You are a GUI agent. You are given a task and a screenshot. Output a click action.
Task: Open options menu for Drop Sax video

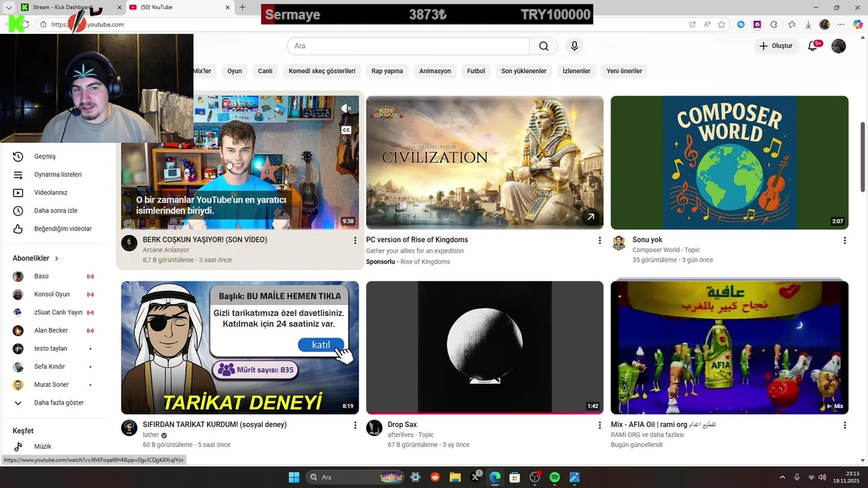point(599,425)
